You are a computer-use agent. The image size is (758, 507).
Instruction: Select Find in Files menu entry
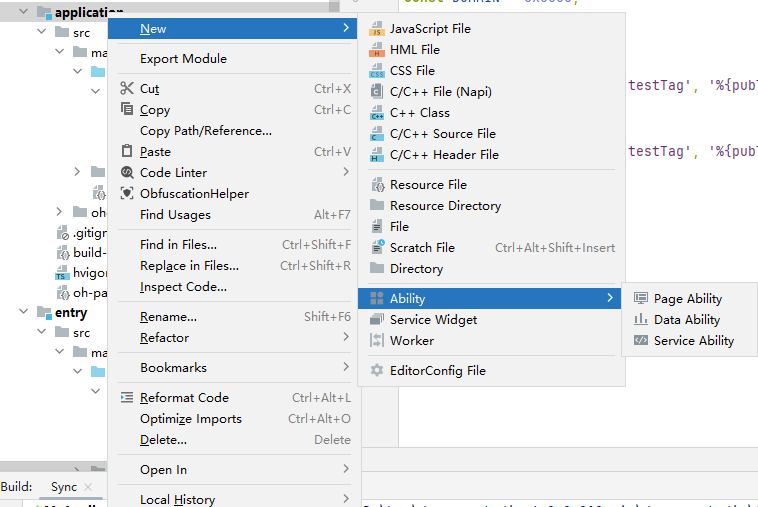tap(178, 245)
